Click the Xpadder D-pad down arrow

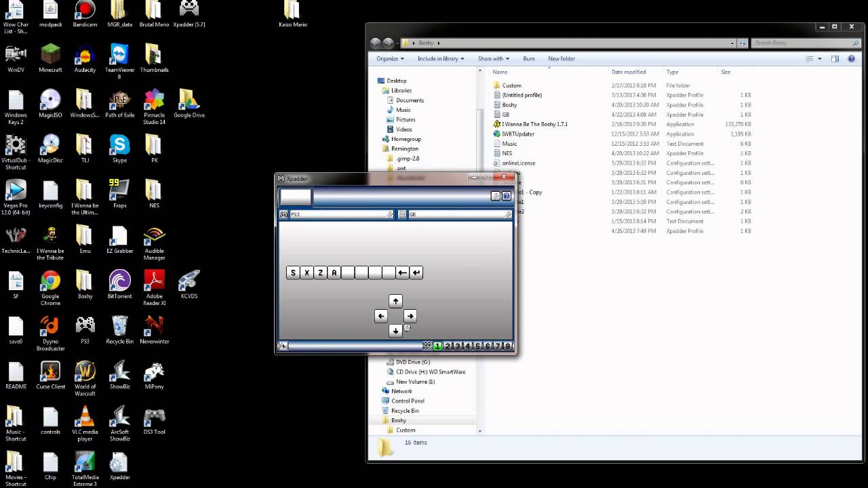395,331
